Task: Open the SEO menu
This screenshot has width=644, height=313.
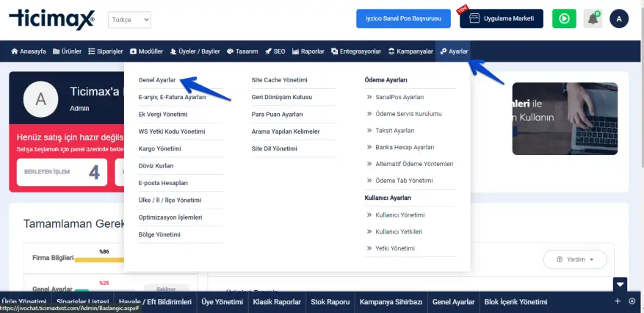Action: coord(275,51)
